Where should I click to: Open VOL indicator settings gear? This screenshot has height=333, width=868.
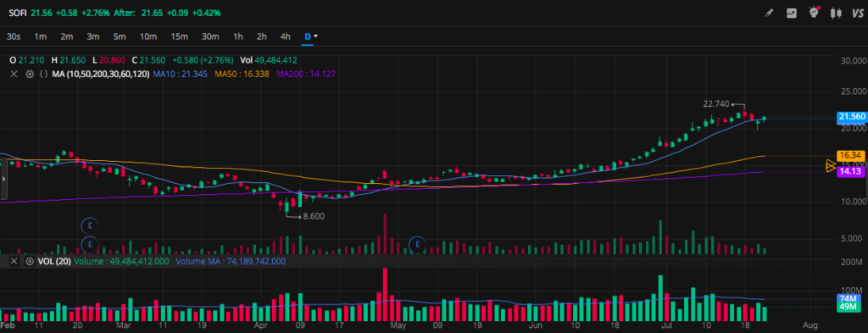(30, 261)
